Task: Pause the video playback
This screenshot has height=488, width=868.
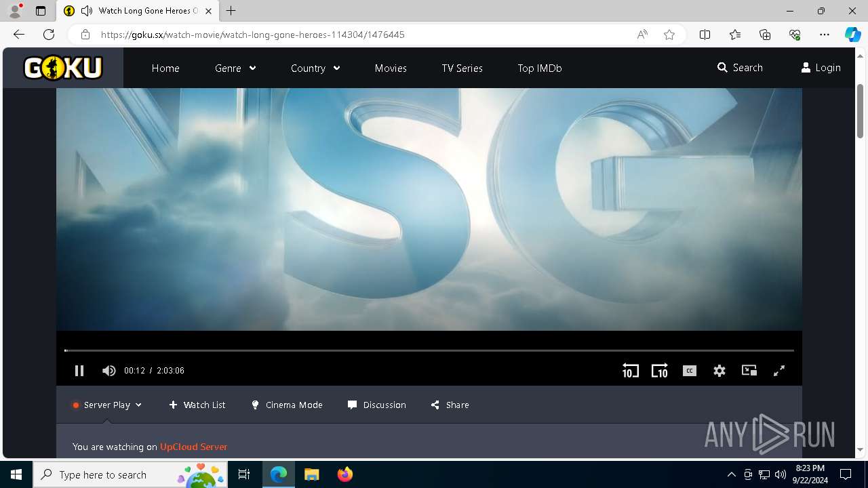Action: (x=79, y=371)
